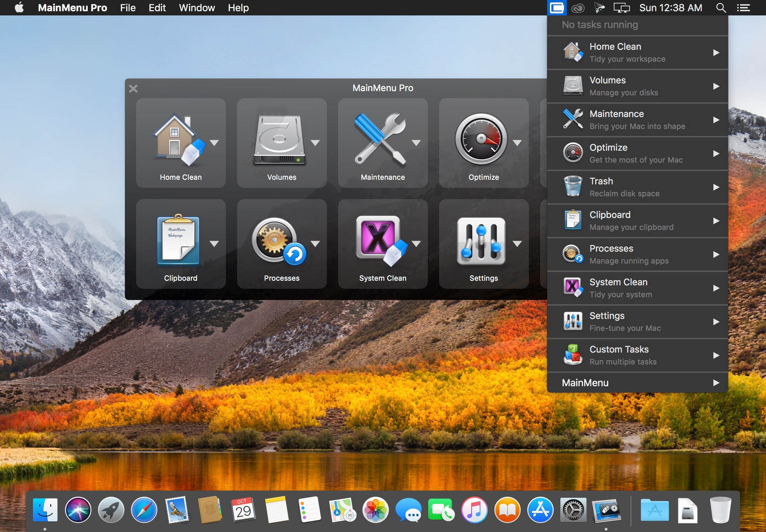The height and width of the screenshot is (532, 766).
Task: Open Messages in the Dock
Action: pyautogui.click(x=408, y=510)
